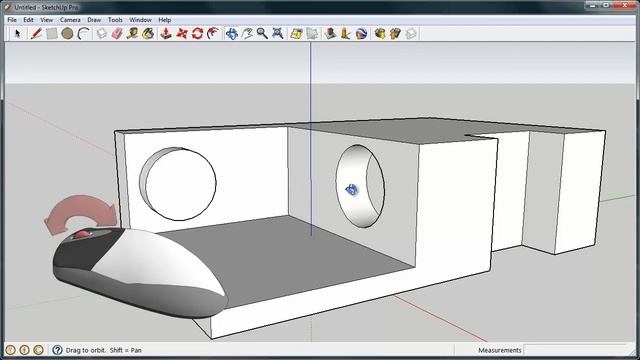Select the Rotate tool
This screenshot has height=360, width=640.
click(x=197, y=33)
